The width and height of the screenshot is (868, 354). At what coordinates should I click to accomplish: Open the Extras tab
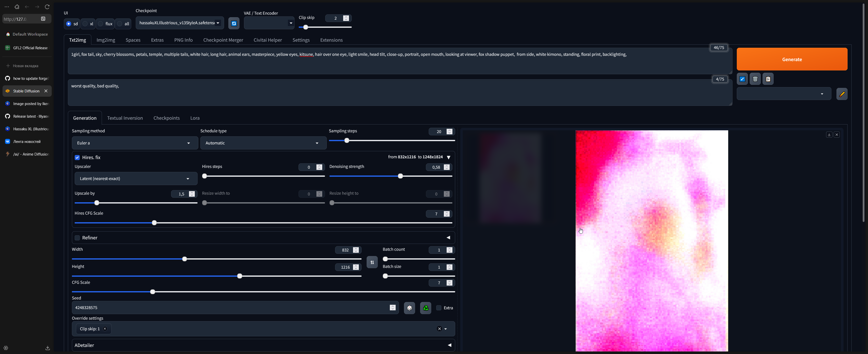[157, 40]
